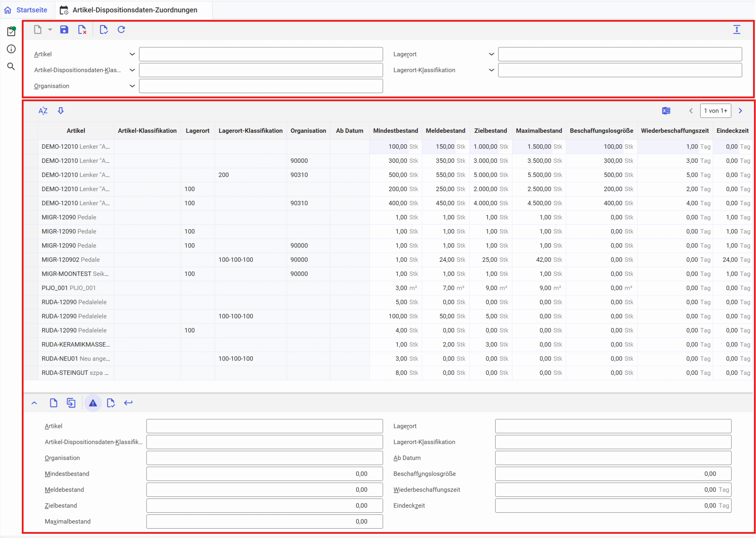Focus the Mindestbestand editor input
Screen dimensions: 756x538
point(265,474)
